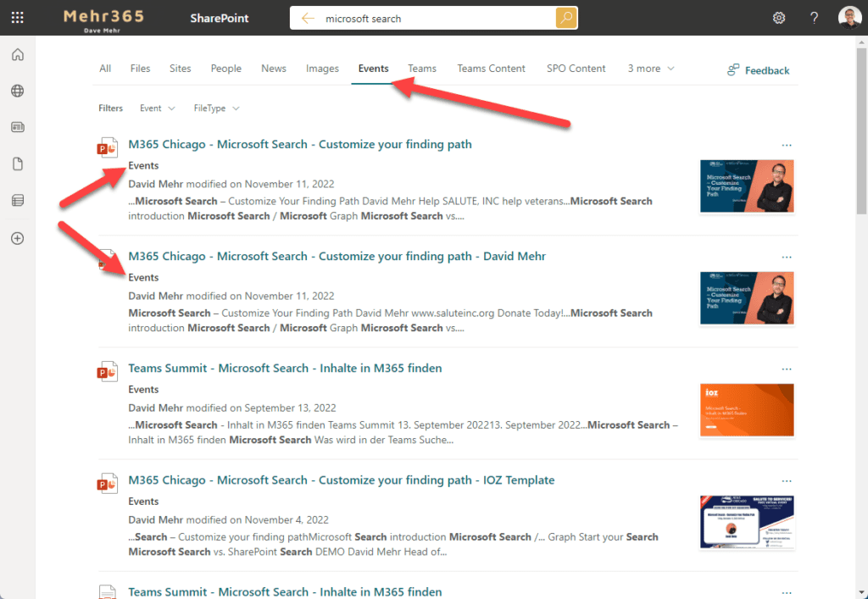
Task: Switch to the News tab
Action: click(274, 69)
